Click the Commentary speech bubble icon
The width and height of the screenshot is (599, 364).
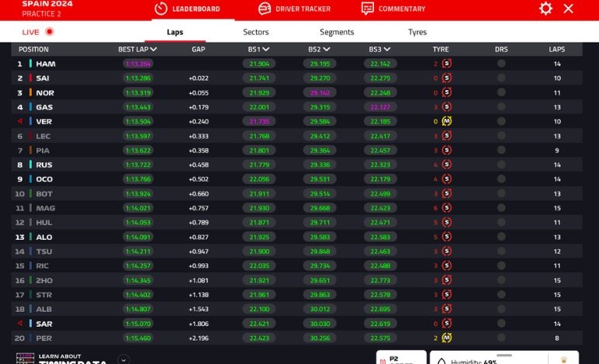pos(368,9)
